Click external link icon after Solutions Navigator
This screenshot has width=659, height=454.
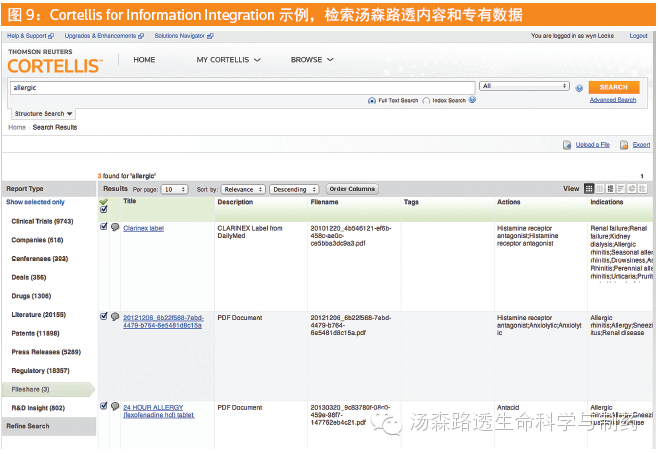coord(210,36)
